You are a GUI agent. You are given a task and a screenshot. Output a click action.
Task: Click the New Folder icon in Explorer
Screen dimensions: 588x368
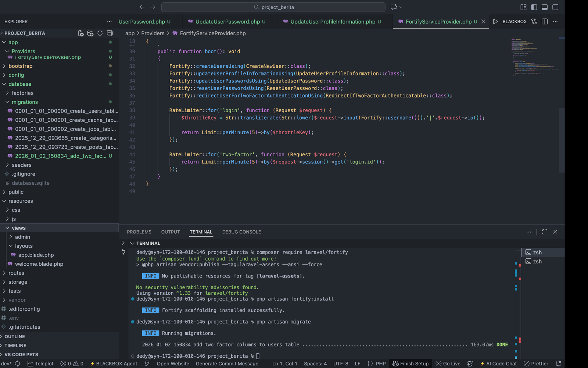(90, 33)
